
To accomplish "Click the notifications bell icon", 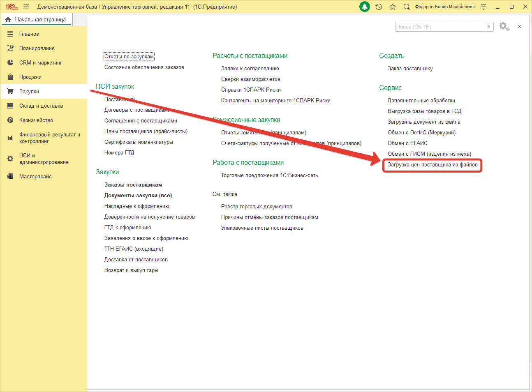I will (365, 7).
